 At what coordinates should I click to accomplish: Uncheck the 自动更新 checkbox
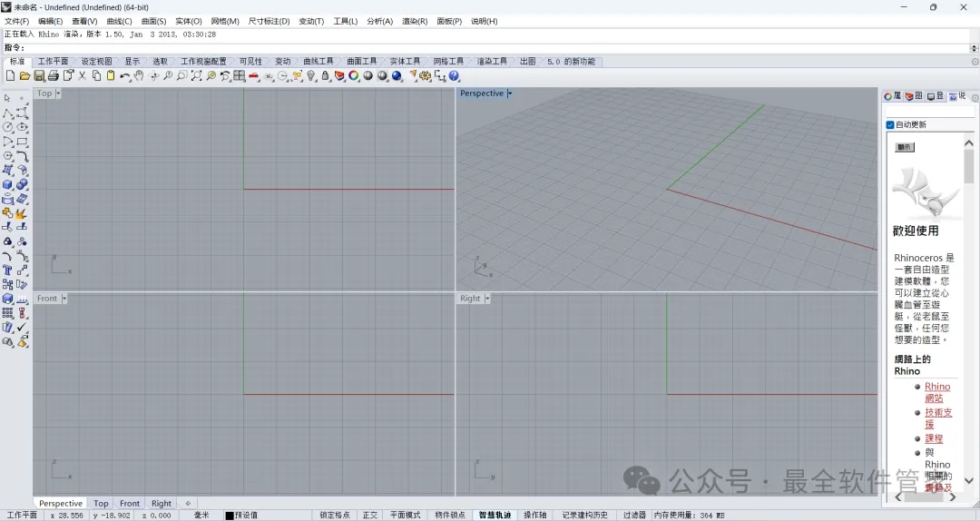coord(890,124)
